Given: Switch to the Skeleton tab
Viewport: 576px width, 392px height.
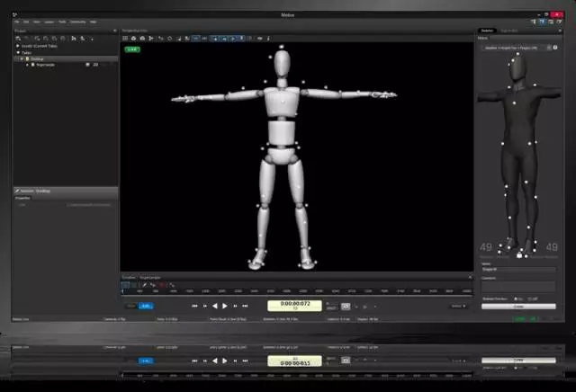Looking at the screenshot, I should 487,31.
